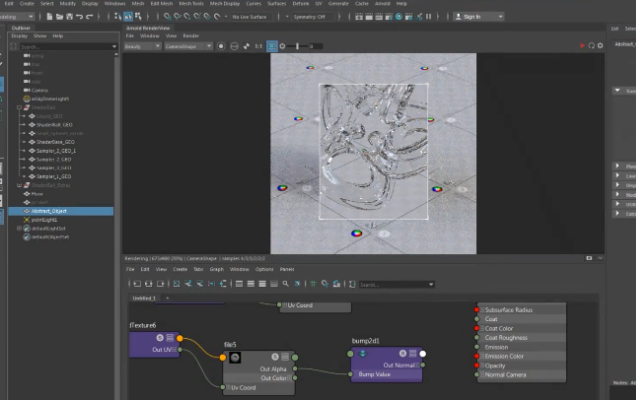This screenshot has width=636, height=400.
Task: Collapse the ShaderBall group in Outliner
Action: tap(18, 107)
